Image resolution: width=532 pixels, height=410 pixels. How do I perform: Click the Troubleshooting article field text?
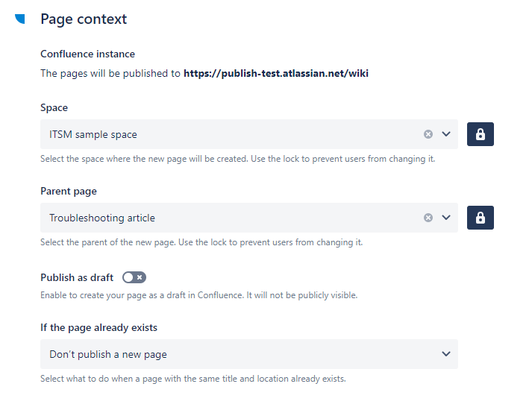[x=102, y=218]
